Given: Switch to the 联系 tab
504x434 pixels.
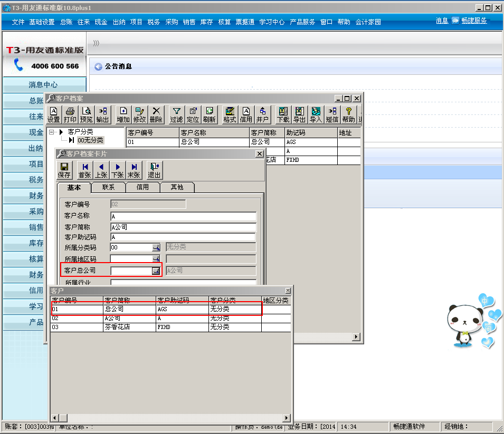Looking at the screenshot, I should click(x=108, y=187).
